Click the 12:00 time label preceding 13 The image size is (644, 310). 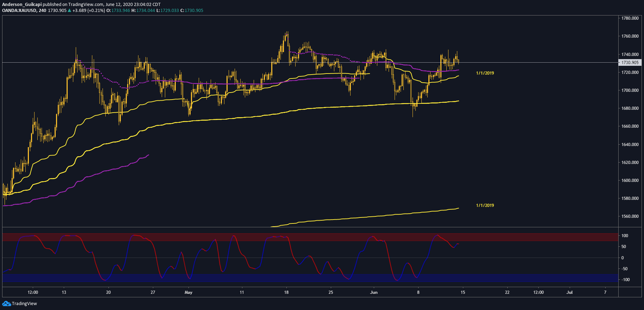[33, 292]
